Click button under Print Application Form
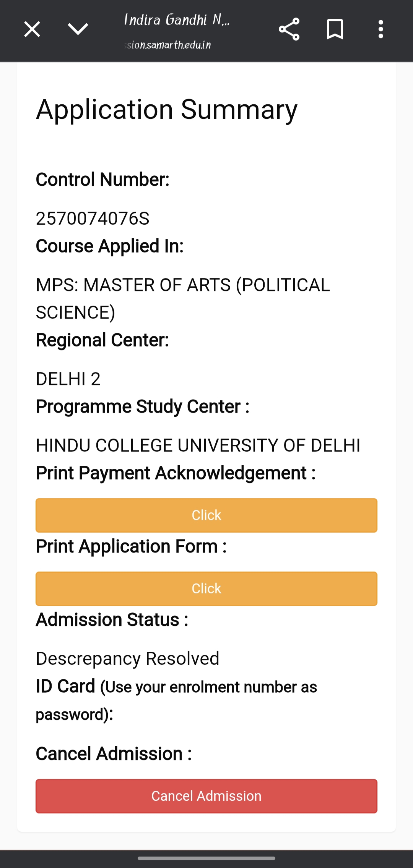This screenshot has width=413, height=868. 206,588
